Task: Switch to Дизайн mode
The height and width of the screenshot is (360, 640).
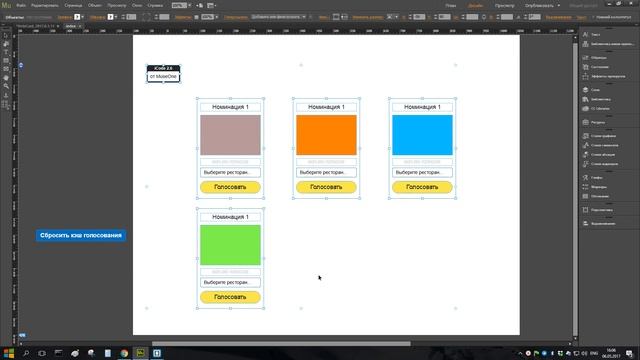Action: (476, 6)
